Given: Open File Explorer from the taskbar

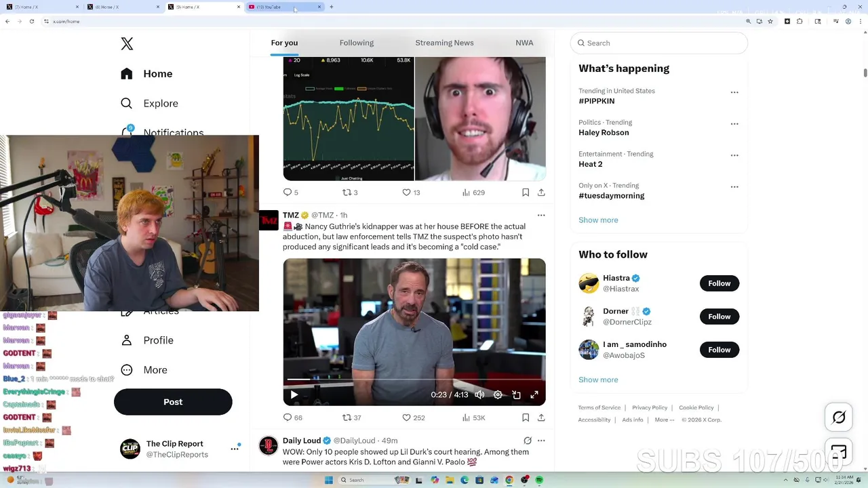Looking at the screenshot, I should click(x=449, y=480).
